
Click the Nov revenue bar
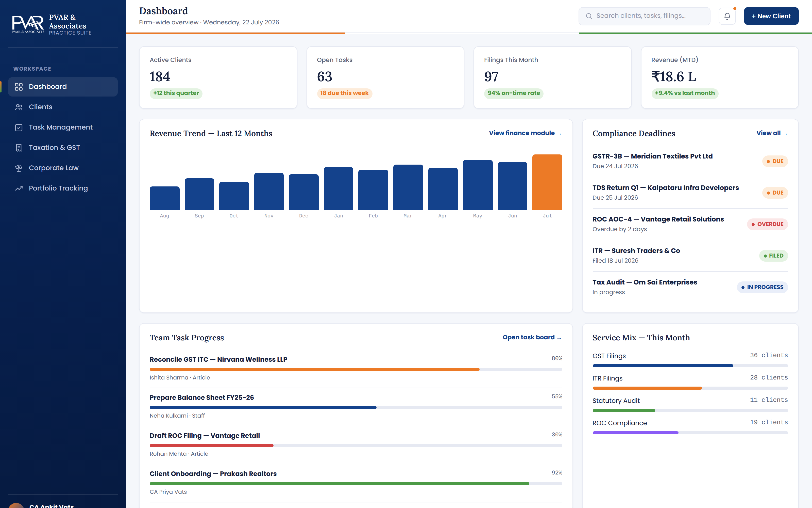269,191
